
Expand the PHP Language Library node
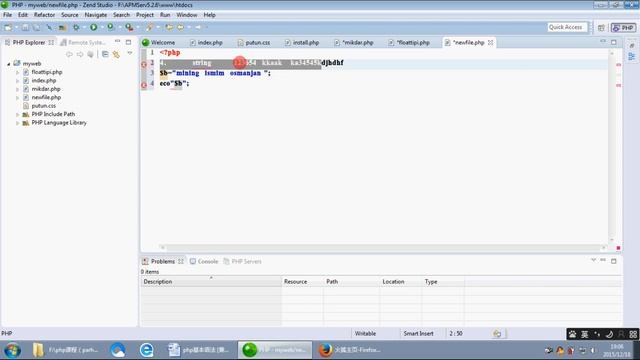(x=18, y=123)
